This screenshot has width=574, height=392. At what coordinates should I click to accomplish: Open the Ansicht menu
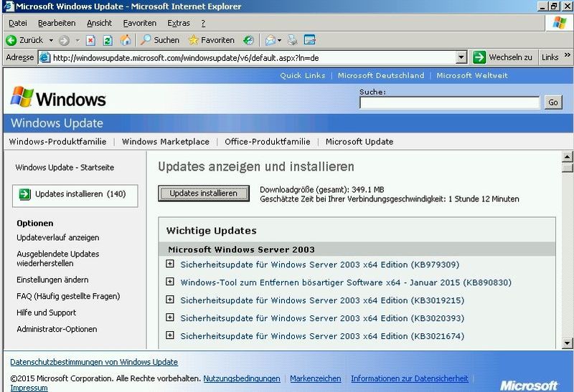[99, 23]
